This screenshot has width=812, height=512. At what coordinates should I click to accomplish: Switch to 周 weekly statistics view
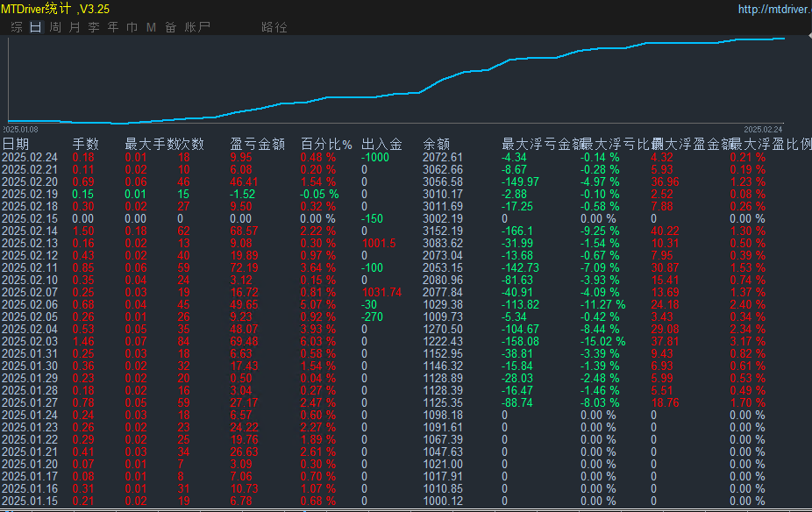[x=53, y=27]
